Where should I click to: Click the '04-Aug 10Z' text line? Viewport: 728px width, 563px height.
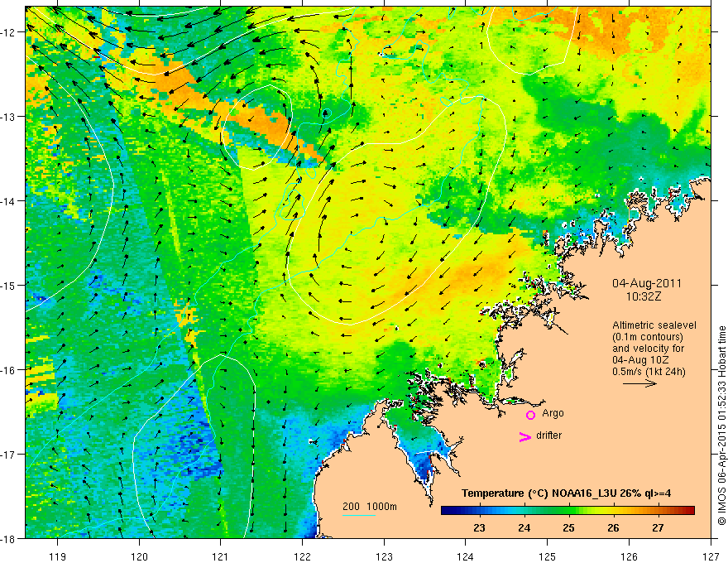tap(642, 360)
